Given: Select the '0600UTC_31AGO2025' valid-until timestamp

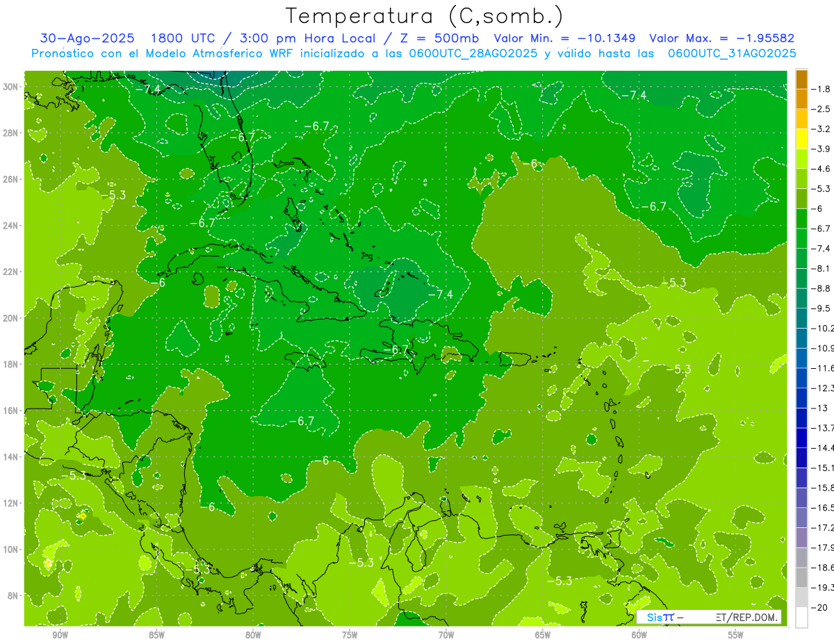Looking at the screenshot, I should tap(732, 53).
